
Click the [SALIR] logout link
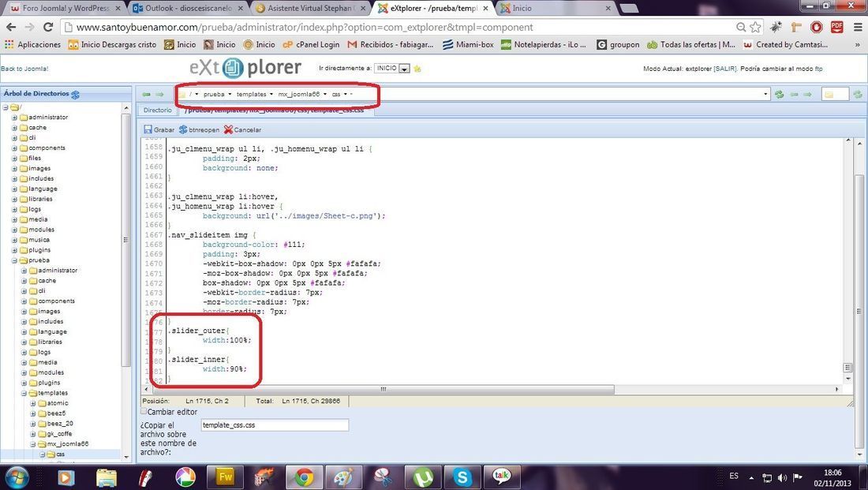725,69
